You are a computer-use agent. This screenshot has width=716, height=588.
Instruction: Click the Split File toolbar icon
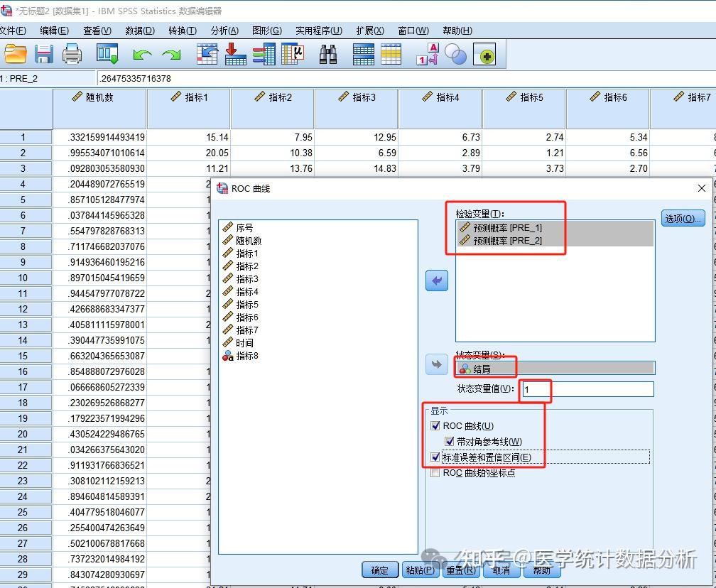(x=364, y=54)
